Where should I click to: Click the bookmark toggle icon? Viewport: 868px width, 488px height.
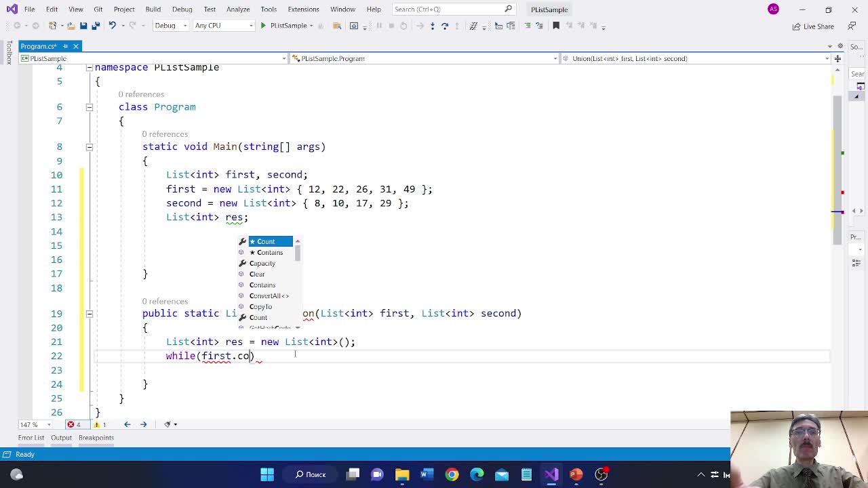(556, 26)
